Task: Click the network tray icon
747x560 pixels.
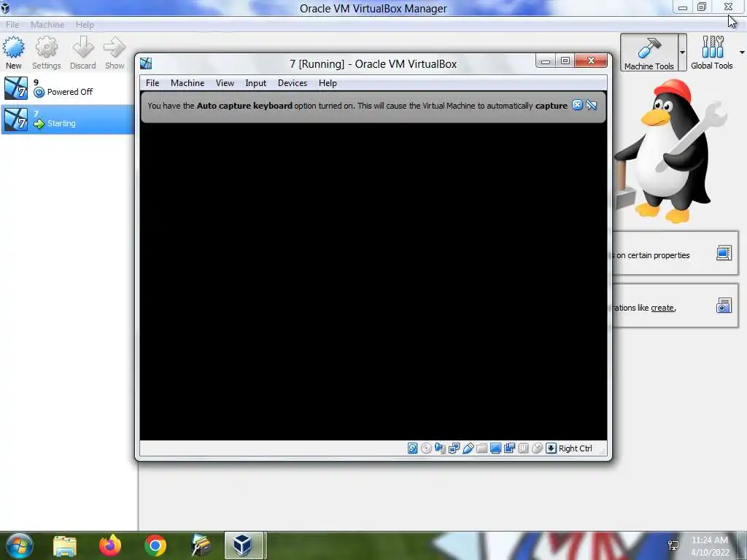Action: click(x=673, y=545)
